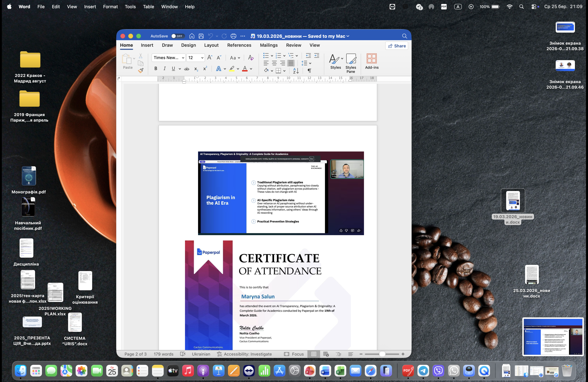Screen dimensions: 588x382
Task: Click the Increase Indent icon
Action: point(316,56)
